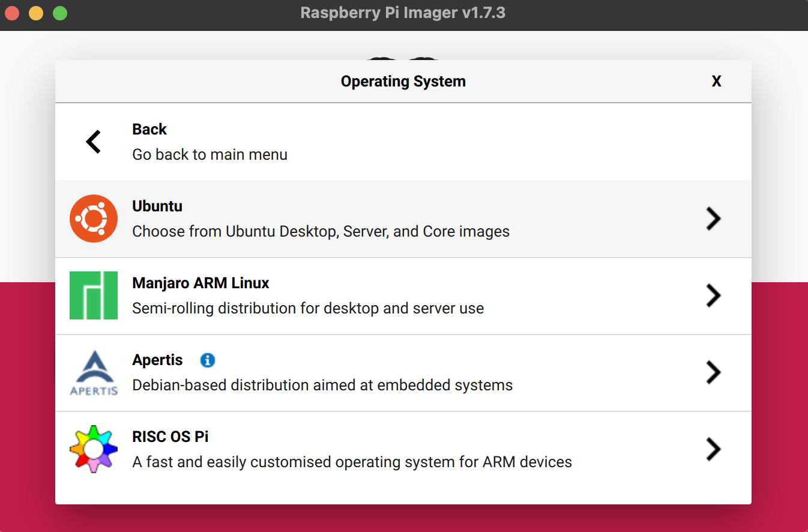Click the blue info icon beside Apertis
The image size is (808, 532).
tap(208, 360)
